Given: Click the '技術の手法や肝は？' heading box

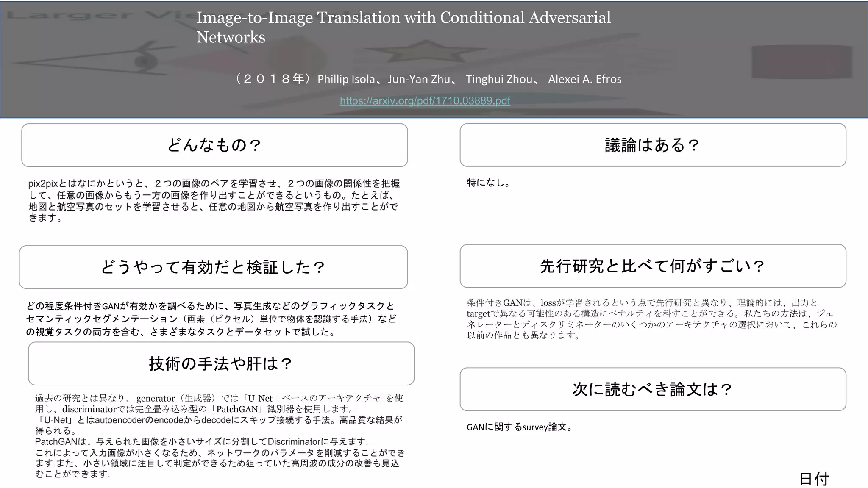Looking at the screenshot, I should 221,363.
